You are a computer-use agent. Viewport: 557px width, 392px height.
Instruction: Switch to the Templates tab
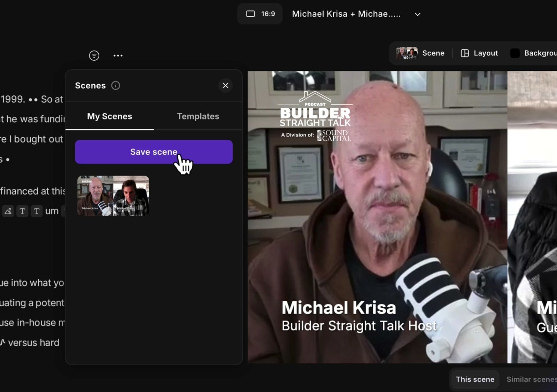pos(198,116)
